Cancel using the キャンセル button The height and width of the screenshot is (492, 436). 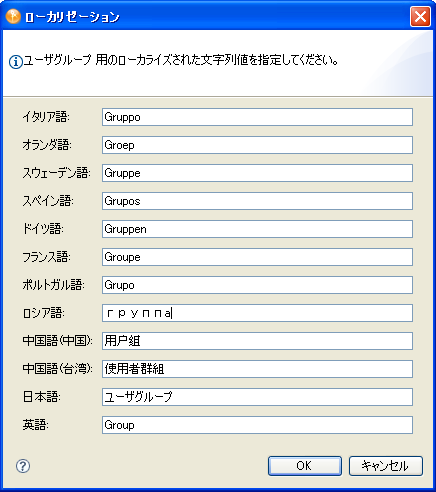click(x=386, y=466)
